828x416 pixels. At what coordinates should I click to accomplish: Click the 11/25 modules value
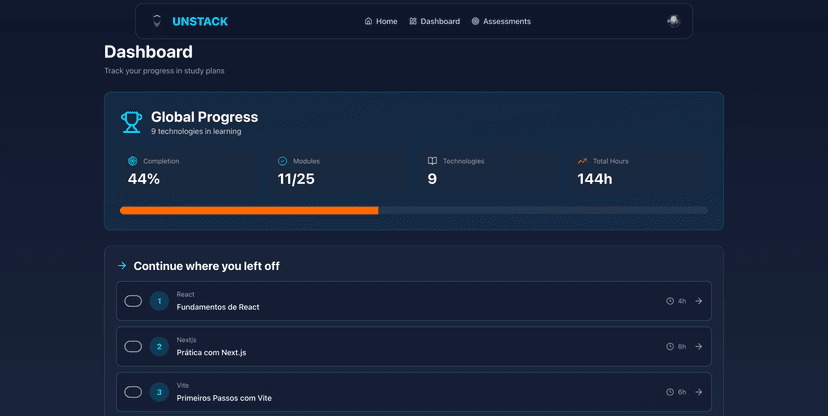tap(296, 179)
